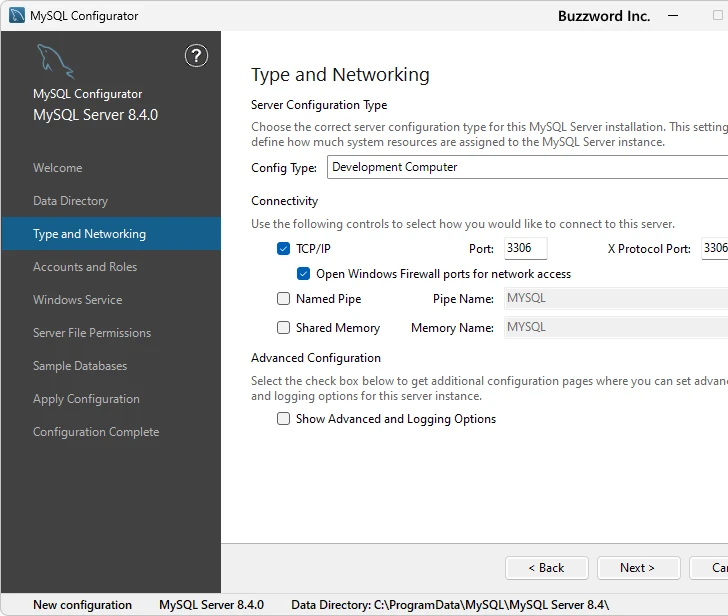Click the Port field showing 3306

[526, 248]
